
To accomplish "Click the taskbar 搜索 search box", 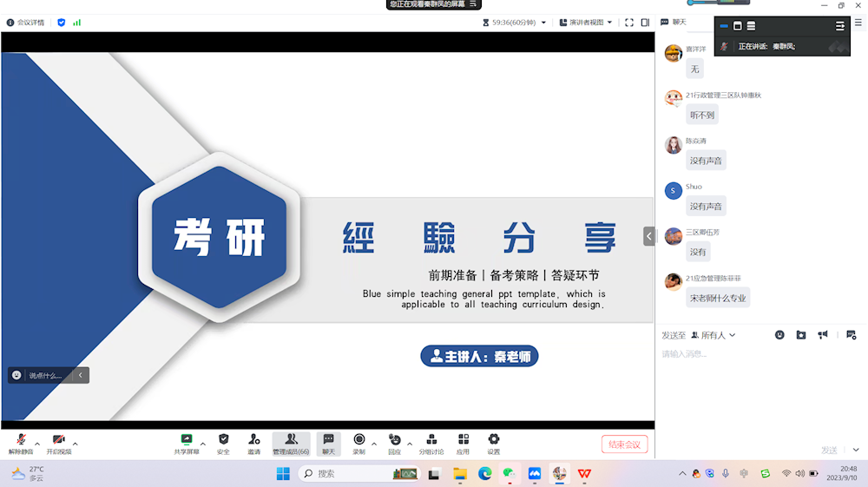I will point(359,474).
